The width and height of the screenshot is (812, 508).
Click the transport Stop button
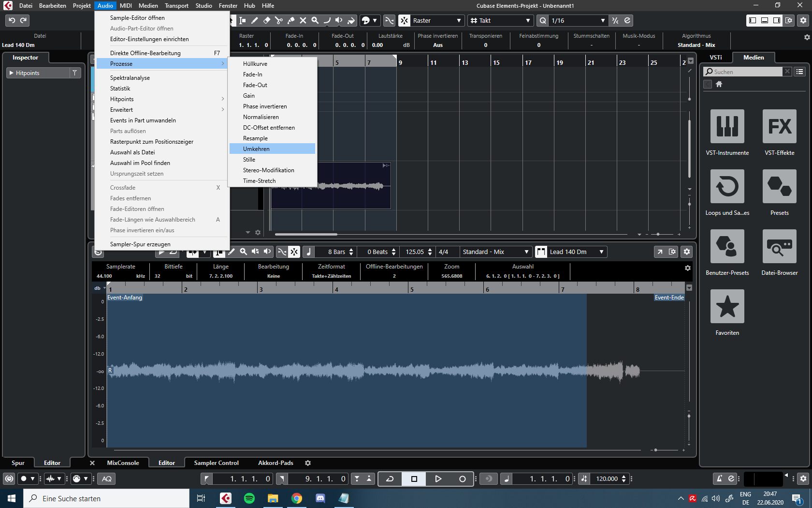414,479
